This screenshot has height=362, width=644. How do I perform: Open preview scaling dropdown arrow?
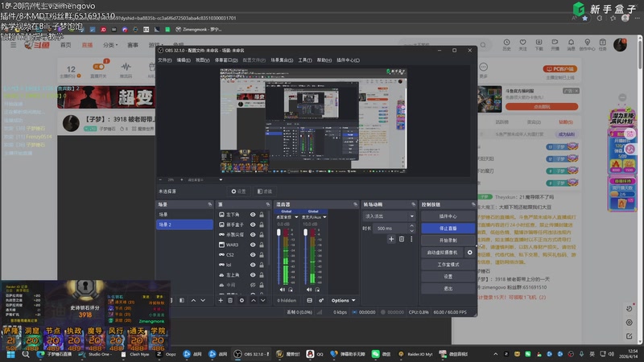(221, 179)
